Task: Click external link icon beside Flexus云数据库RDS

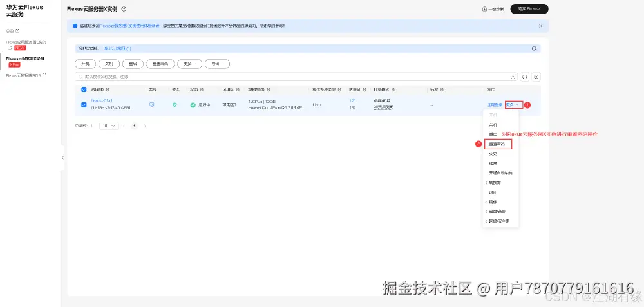Action: [x=44, y=75]
